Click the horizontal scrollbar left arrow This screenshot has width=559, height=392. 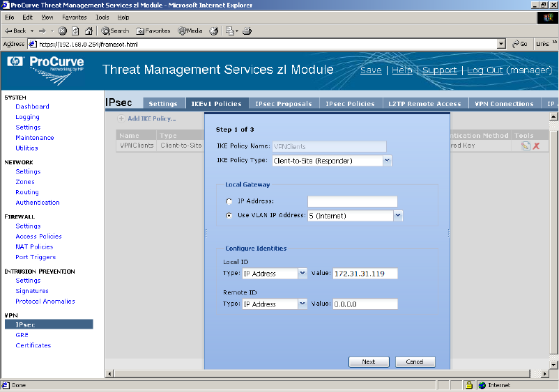(110, 374)
